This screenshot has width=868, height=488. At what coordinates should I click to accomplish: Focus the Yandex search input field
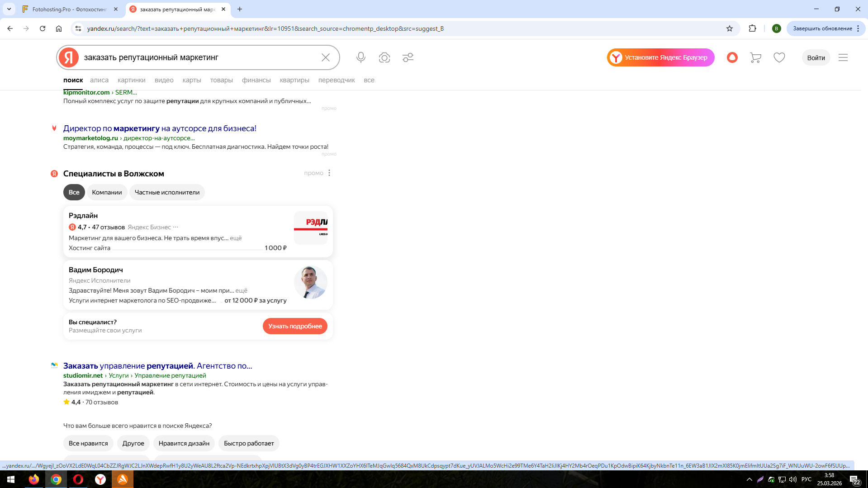[199, 57]
